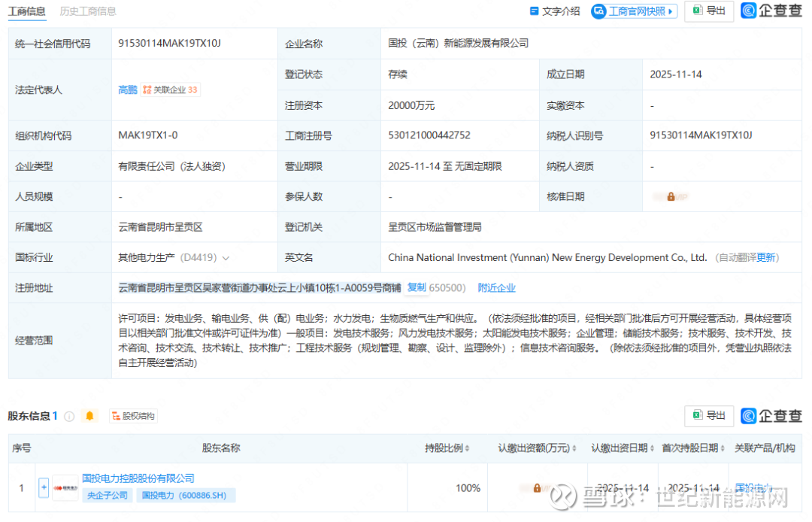Open the 股权结构 equity structure view
This screenshot has height=522, width=812.
pyautogui.click(x=133, y=416)
